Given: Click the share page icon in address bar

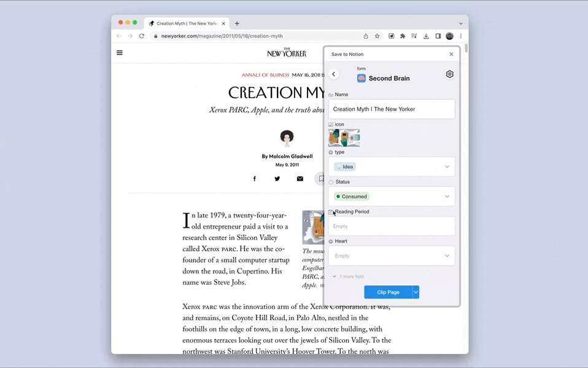Looking at the screenshot, I should coord(366,36).
